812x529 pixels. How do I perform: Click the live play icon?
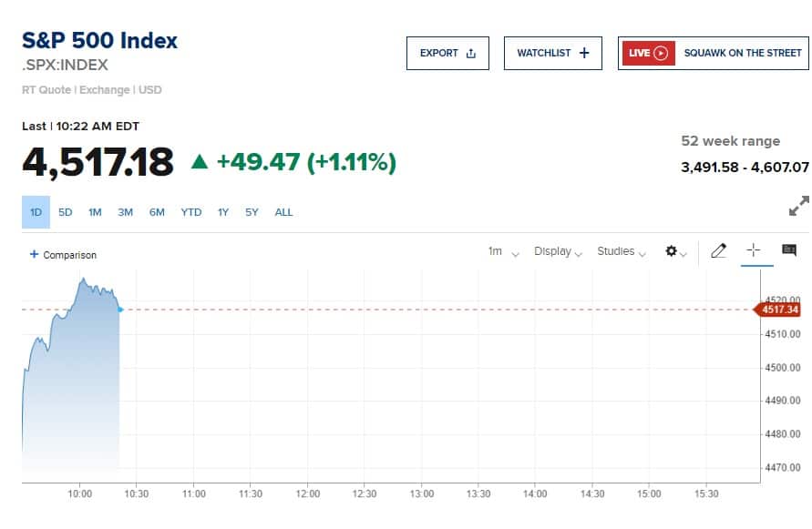(x=662, y=53)
